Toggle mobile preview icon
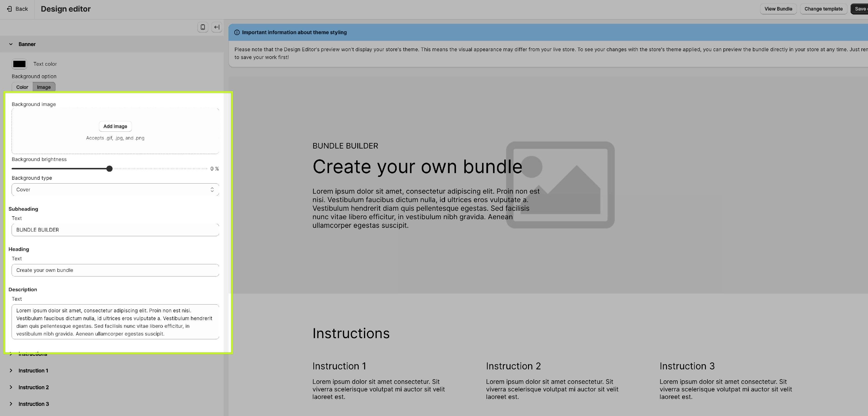 (x=203, y=27)
